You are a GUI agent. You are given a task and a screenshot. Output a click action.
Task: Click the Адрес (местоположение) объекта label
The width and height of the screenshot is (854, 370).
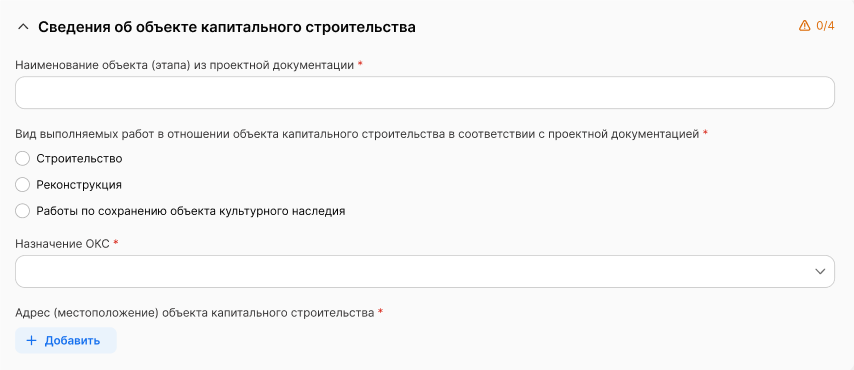tap(195, 313)
